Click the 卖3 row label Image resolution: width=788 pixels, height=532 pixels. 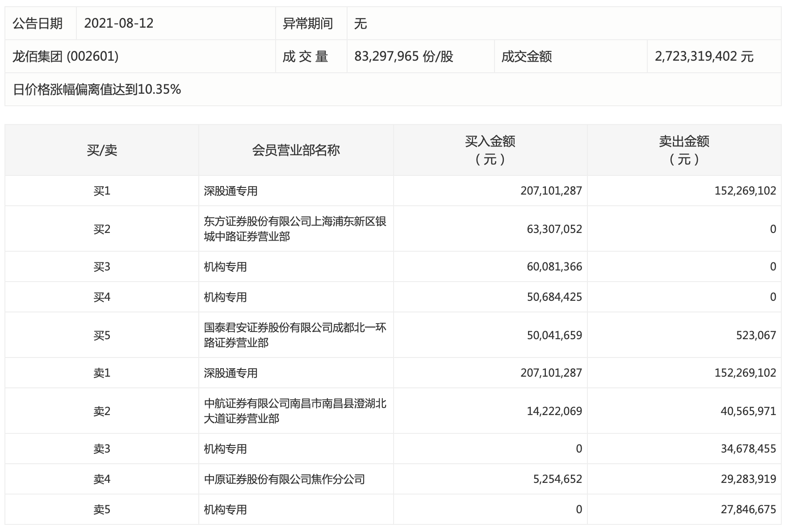pyautogui.click(x=102, y=449)
